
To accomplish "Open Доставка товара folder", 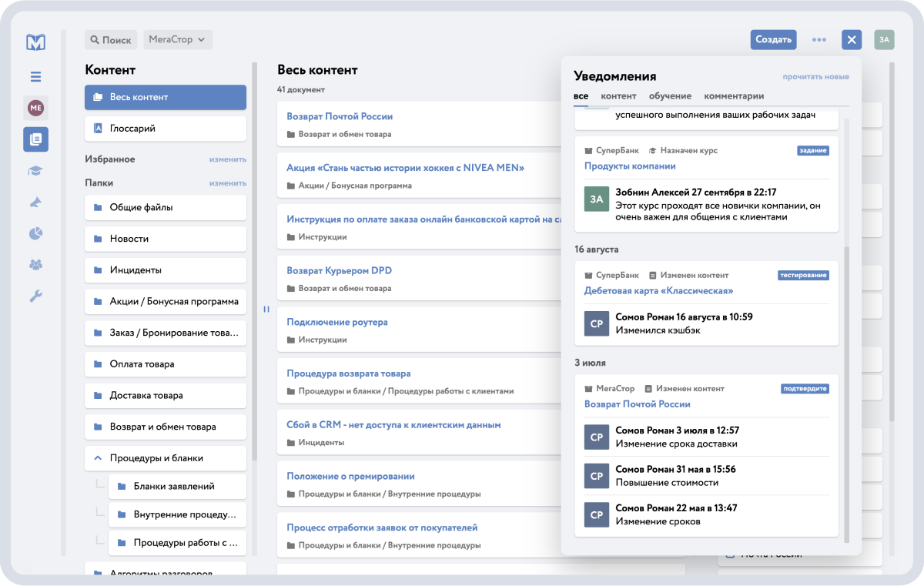I will coord(166,395).
